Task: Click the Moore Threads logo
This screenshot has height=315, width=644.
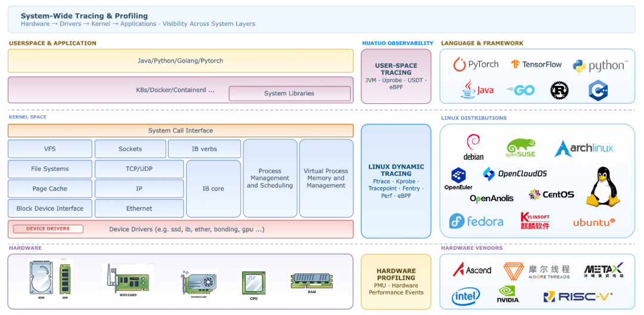Action: pos(537,271)
